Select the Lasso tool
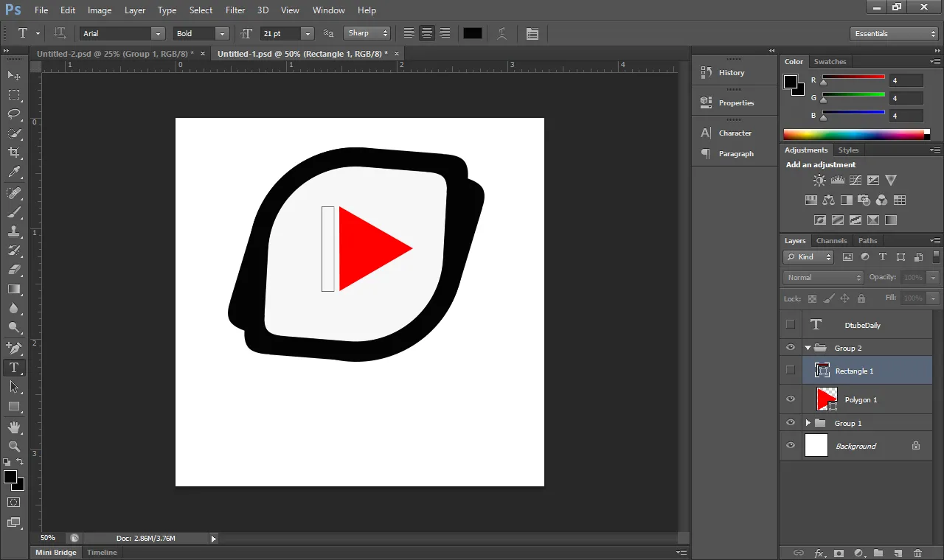Viewport: 944px width, 560px height. 14,114
